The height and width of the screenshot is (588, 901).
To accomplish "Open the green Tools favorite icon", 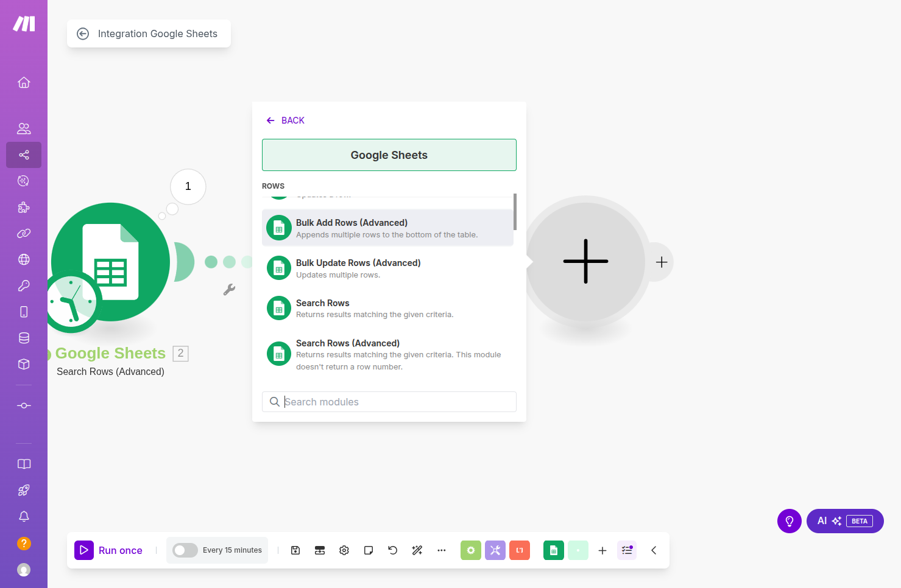I will point(471,550).
